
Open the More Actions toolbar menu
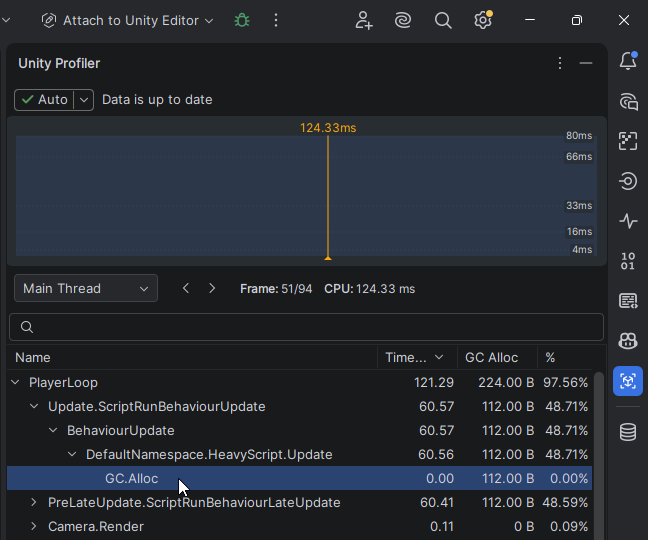(x=276, y=20)
